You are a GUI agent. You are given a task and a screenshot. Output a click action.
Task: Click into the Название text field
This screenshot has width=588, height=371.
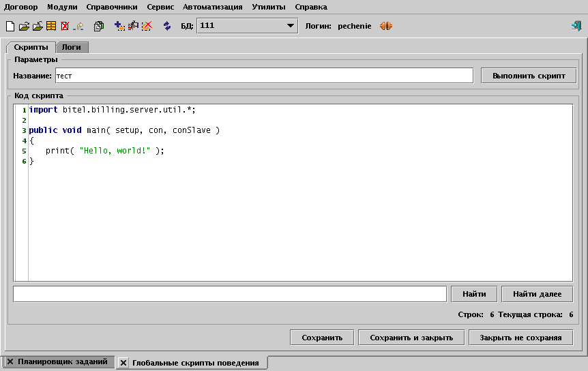coord(264,76)
